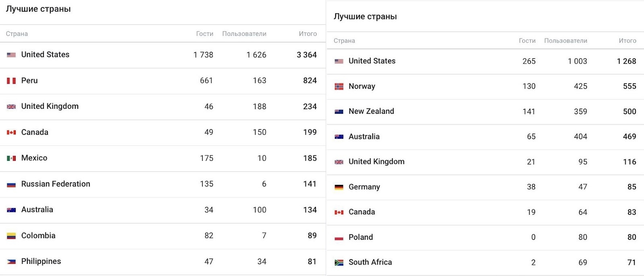This screenshot has width=644, height=276.
Task: Open the United Kingdom row in left table
Action: (163, 107)
